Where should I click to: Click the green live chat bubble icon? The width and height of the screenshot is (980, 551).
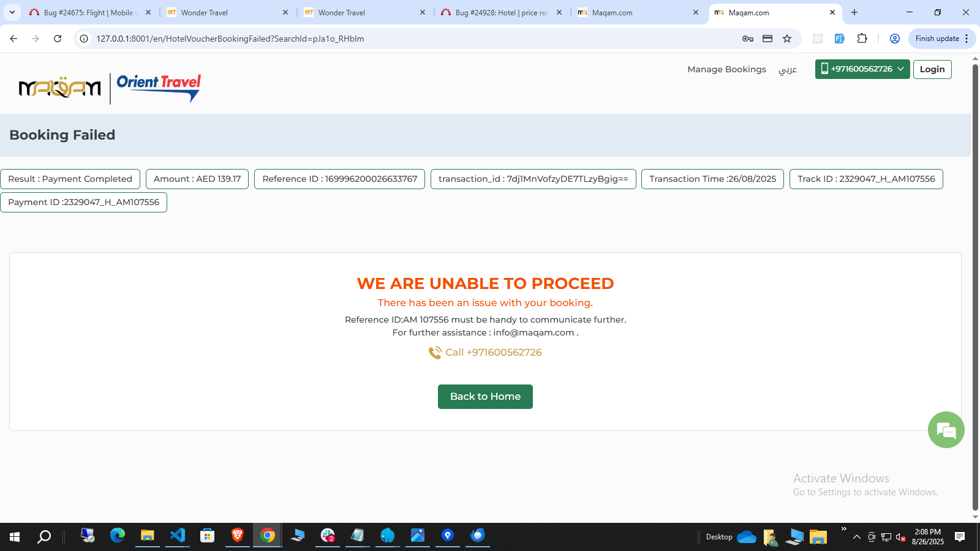coord(946,430)
